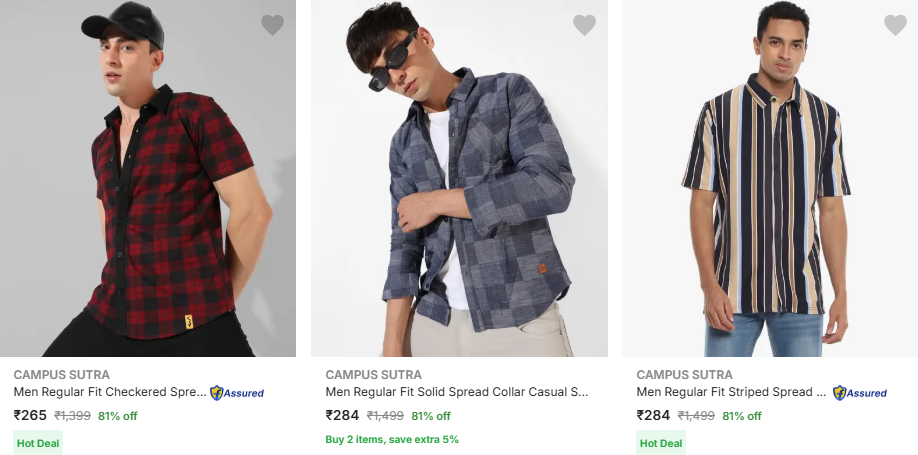Image resolution: width=918 pixels, height=455 pixels.
Task: Open 'Men Regular Fit Checkered Spre...' title link
Action: [x=110, y=392]
